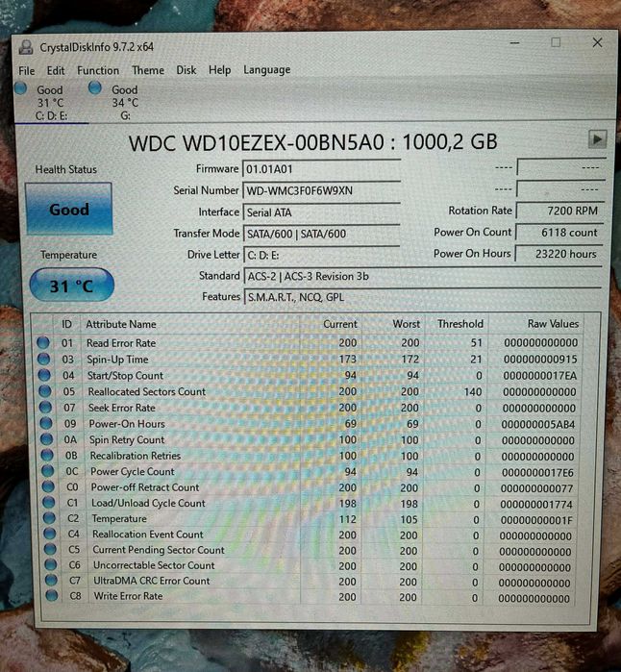
Task: Click the Rotation Rate value 7200 RPM
Action: (x=560, y=211)
